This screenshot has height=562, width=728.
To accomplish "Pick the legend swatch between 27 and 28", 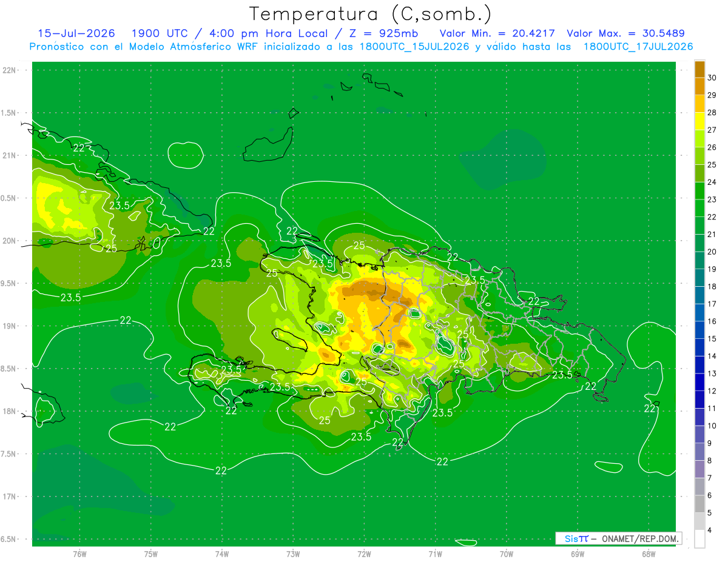I will [x=699, y=121].
